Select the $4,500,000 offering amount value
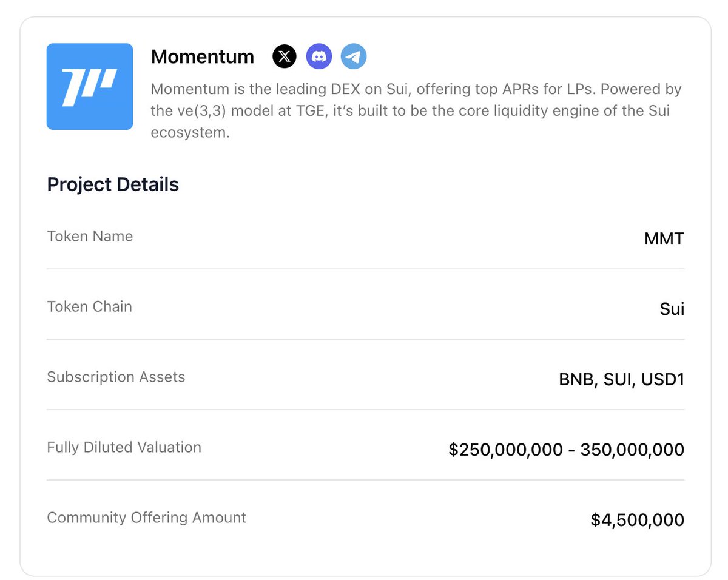This screenshot has width=728, height=580. [x=637, y=521]
